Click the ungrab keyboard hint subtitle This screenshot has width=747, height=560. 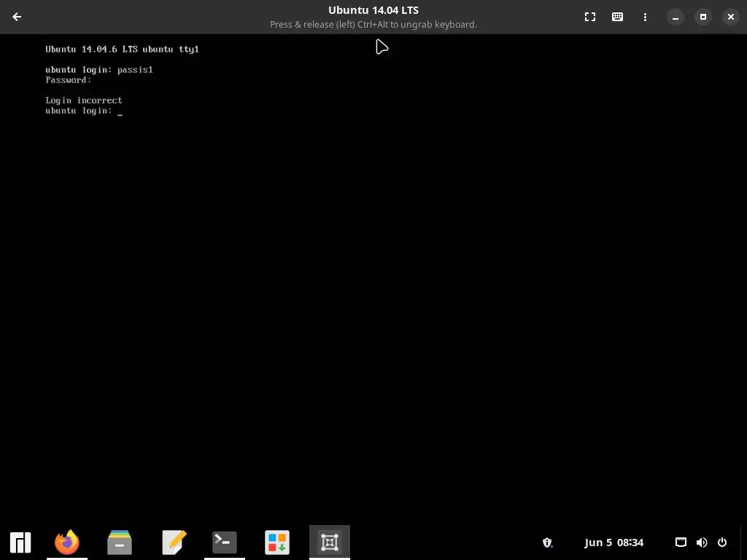(373, 24)
